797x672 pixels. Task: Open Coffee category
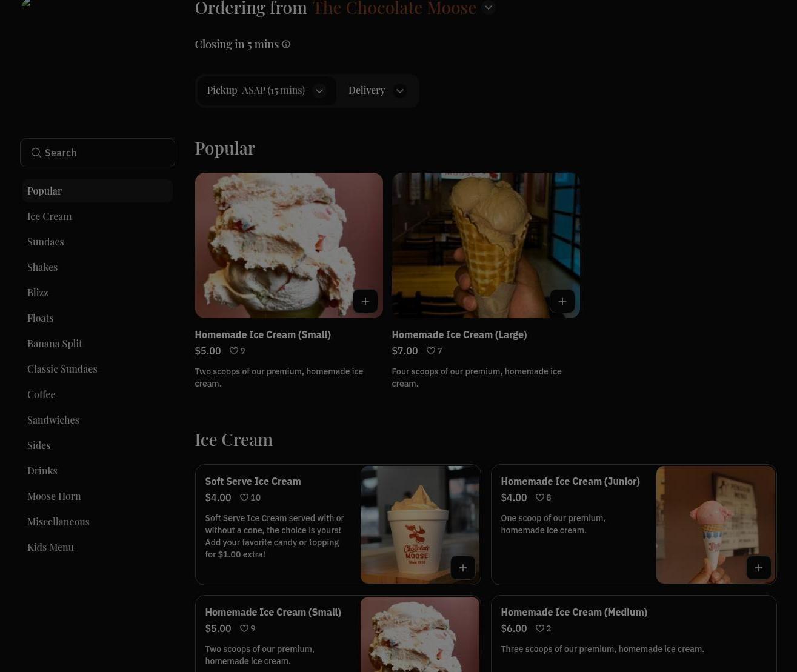click(98, 394)
